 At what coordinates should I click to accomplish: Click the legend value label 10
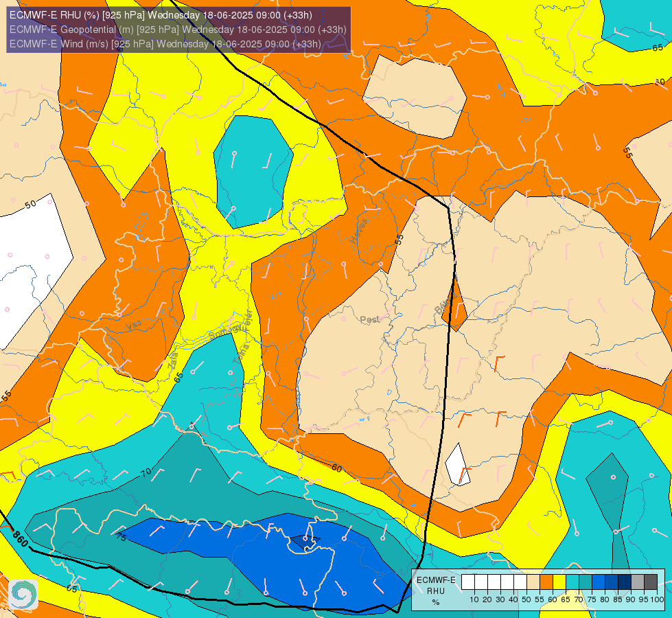coord(474,599)
